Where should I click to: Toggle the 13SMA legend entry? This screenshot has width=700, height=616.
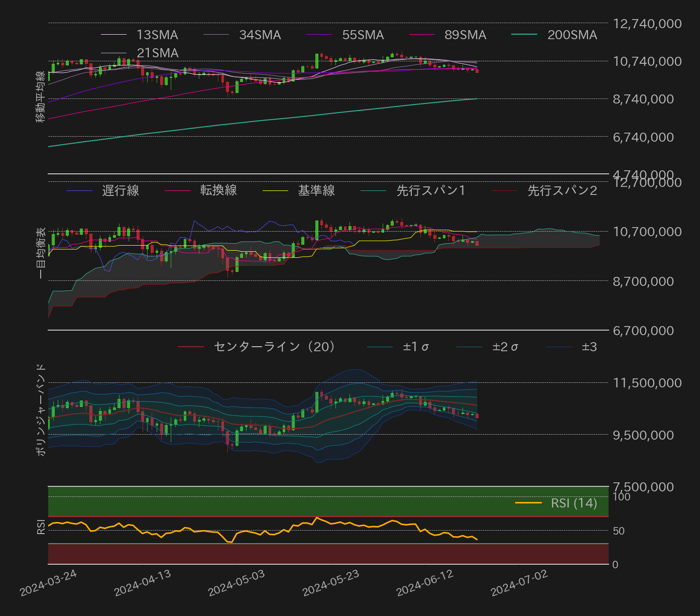[x=139, y=35]
